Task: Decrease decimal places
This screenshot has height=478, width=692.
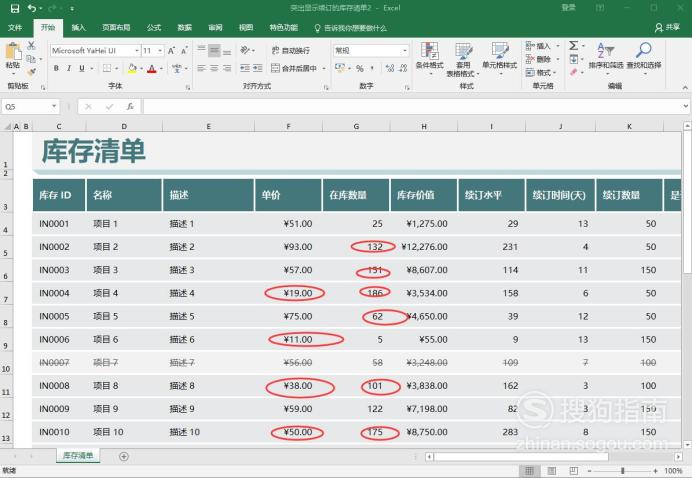Action: pos(402,68)
